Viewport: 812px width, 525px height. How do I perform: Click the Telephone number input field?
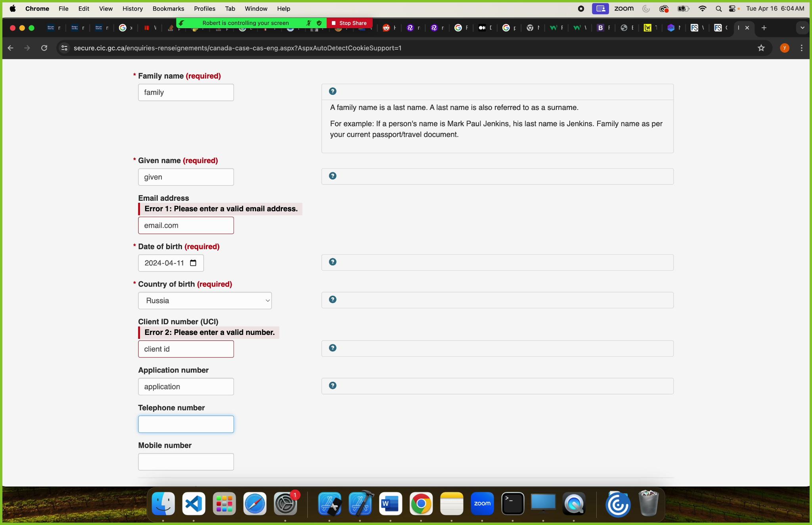[186, 424]
